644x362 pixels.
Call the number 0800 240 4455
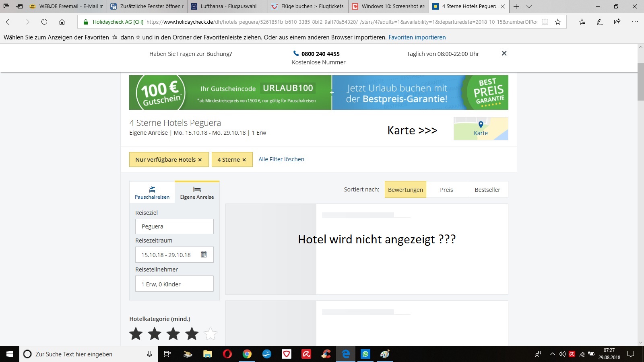[320, 54]
